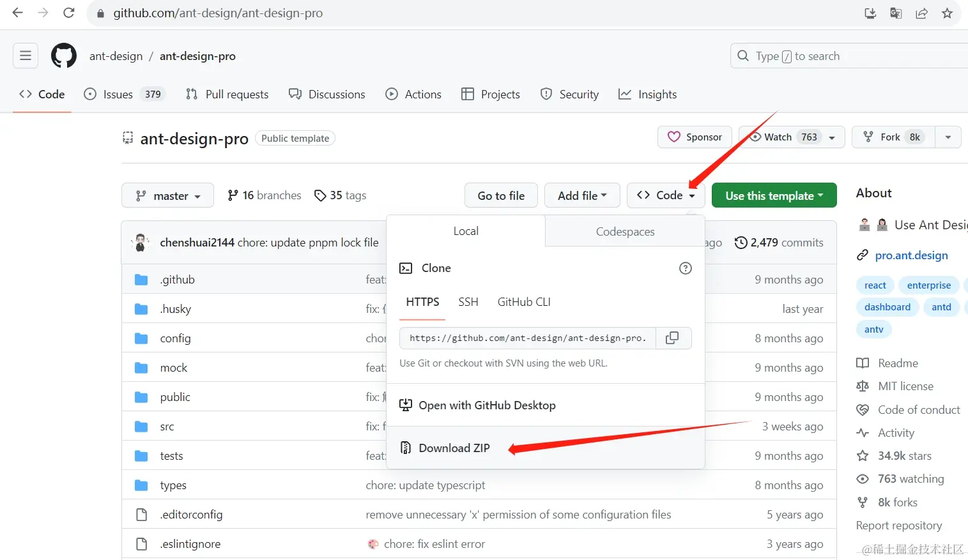Open the master branch dropdown
The image size is (968, 560).
pyautogui.click(x=168, y=195)
